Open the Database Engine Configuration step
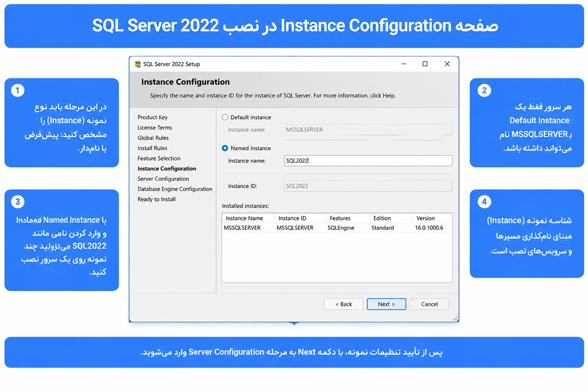This screenshot has height=392, width=588. pyautogui.click(x=175, y=189)
